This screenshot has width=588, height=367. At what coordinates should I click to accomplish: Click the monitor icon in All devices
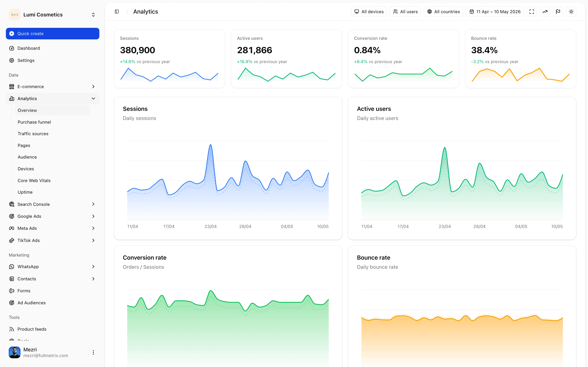point(357,12)
